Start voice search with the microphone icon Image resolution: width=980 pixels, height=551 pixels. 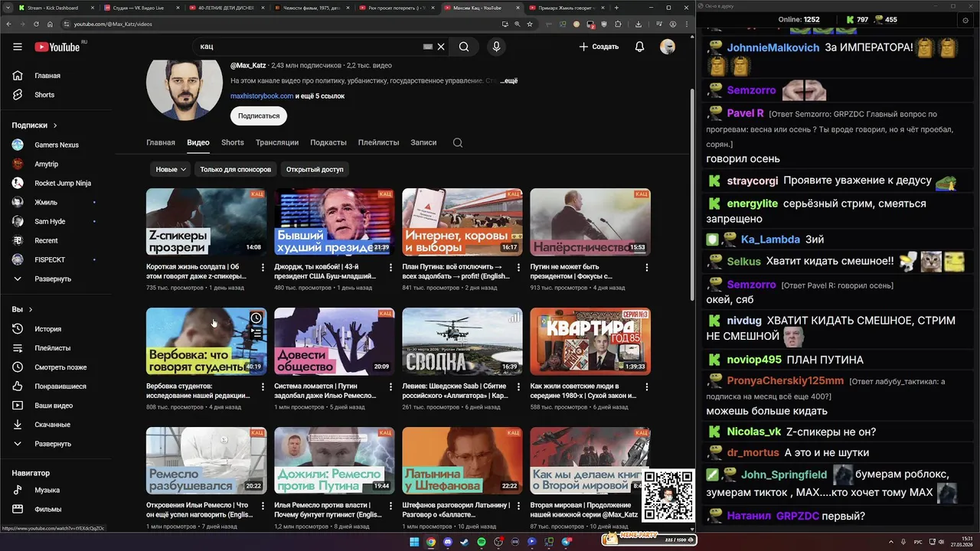(496, 47)
